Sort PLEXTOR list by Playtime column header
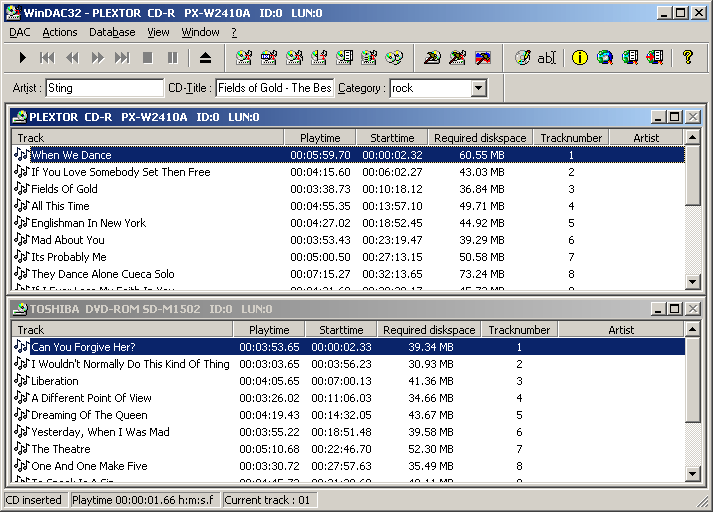Viewport: 713px width, 512px height. tap(320, 138)
